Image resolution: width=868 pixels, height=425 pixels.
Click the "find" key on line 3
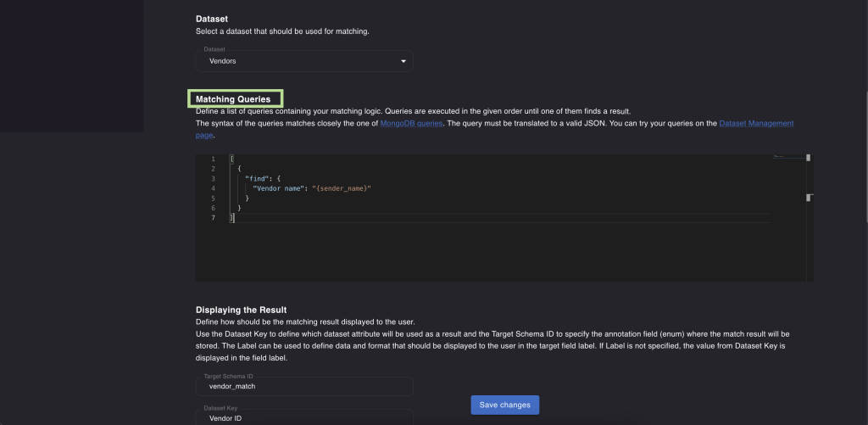tap(255, 178)
